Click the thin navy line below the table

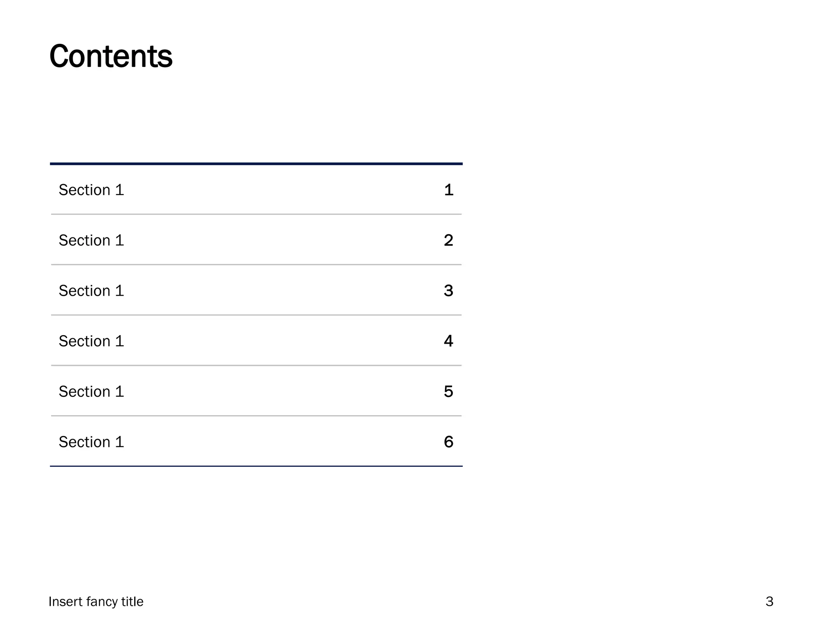click(256, 466)
